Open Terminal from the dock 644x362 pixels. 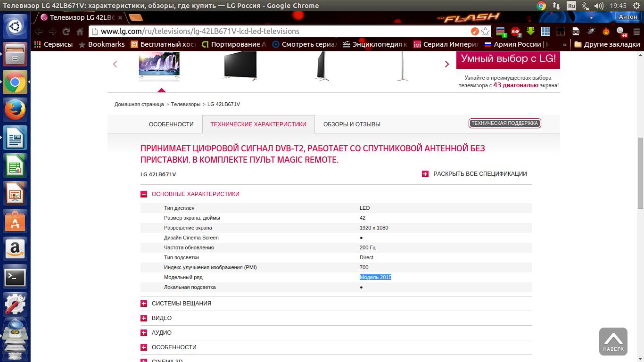[15, 277]
